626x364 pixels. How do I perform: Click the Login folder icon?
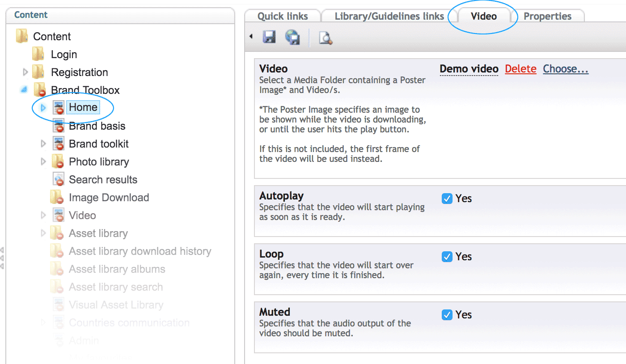(38, 55)
